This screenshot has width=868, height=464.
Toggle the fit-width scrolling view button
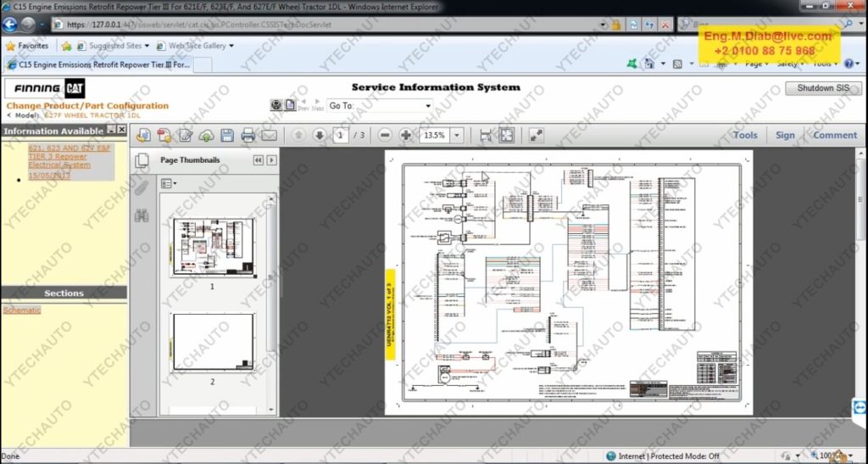[485, 135]
